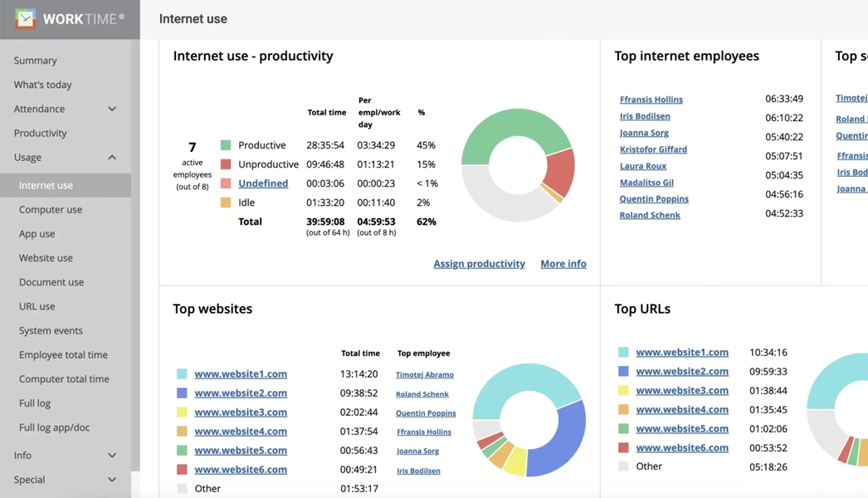Click the Assign productivity link
Viewport: 868px width, 498px height.
coord(479,263)
